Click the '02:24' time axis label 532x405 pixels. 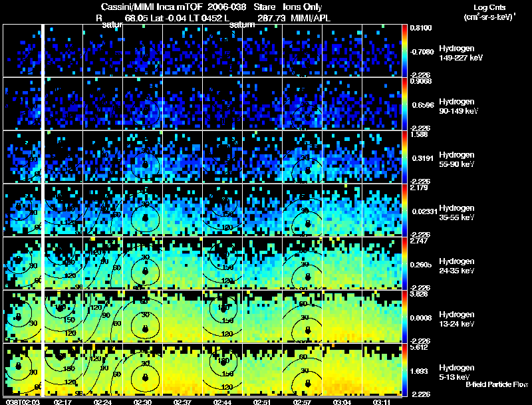point(102,402)
